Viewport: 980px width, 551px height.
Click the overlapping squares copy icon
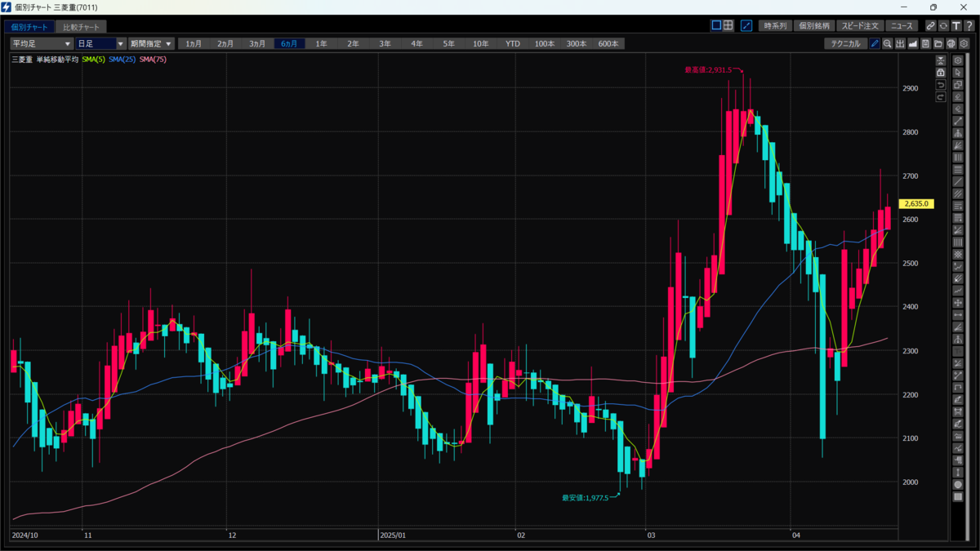958,84
